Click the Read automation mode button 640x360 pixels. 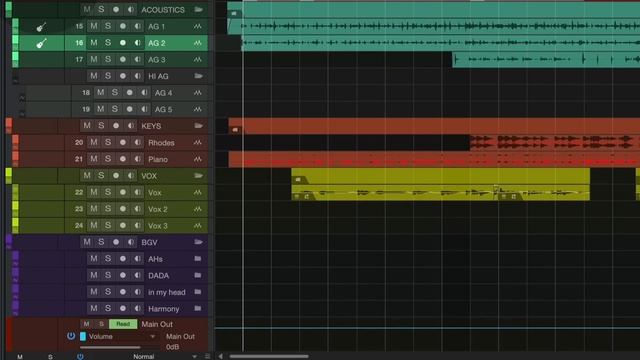[123, 324]
